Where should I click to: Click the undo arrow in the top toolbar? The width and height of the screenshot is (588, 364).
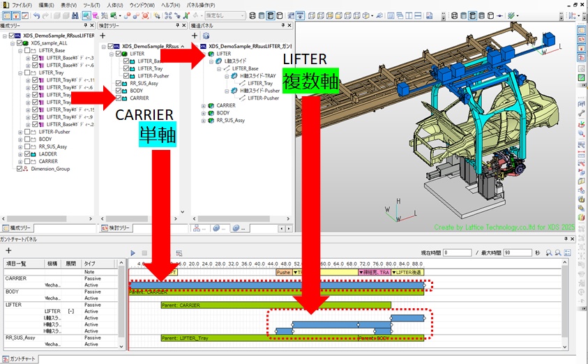click(36, 15)
